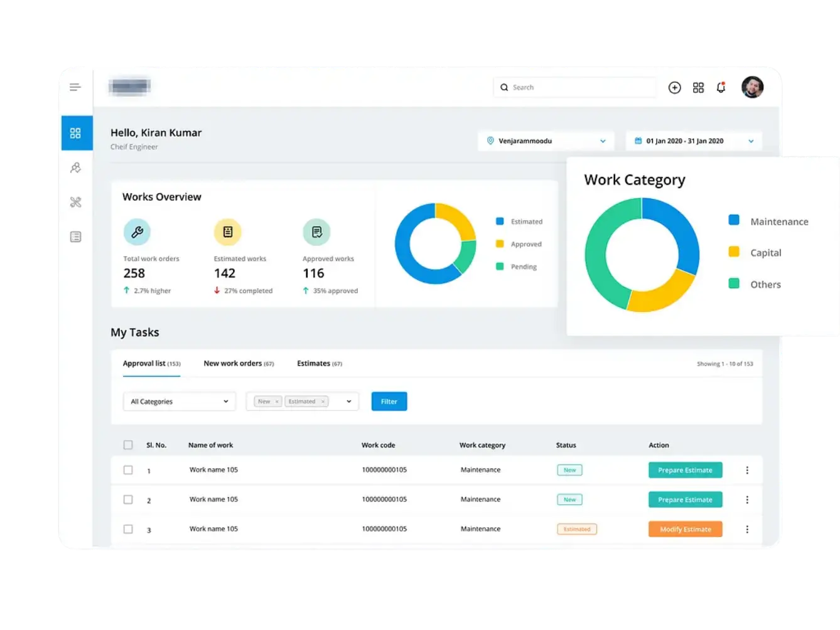Click the Sl. No. column header
This screenshot has height=630, width=840.
(156, 445)
